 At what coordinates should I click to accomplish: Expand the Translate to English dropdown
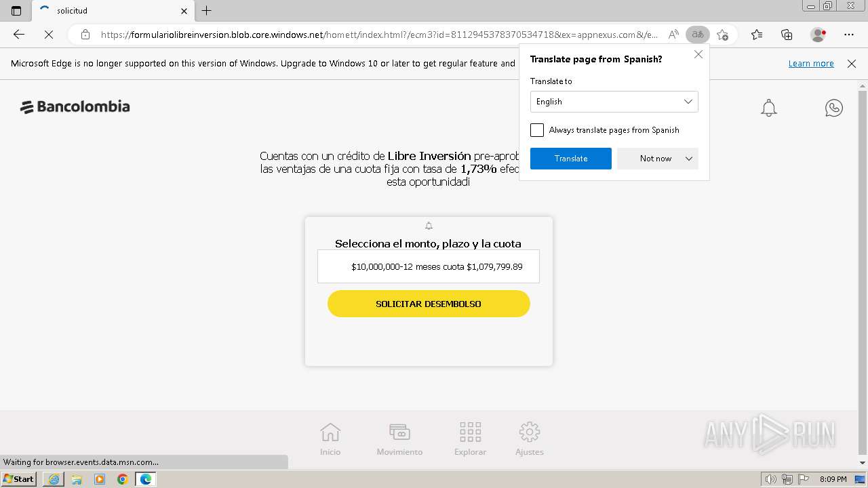[614, 102]
